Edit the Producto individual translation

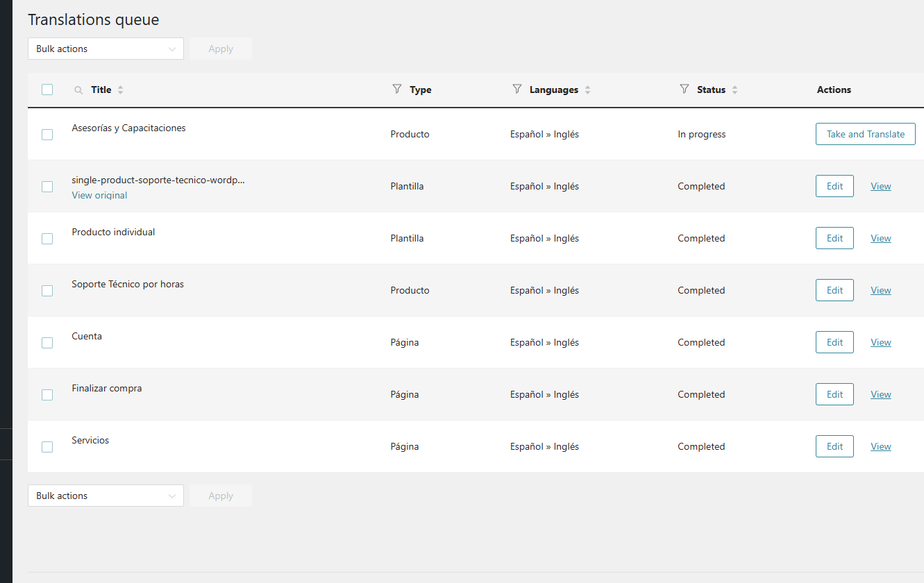point(834,238)
